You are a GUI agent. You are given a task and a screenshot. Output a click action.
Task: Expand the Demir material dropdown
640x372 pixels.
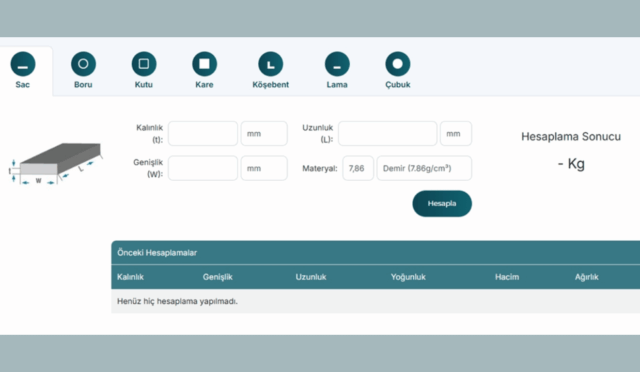coord(424,168)
